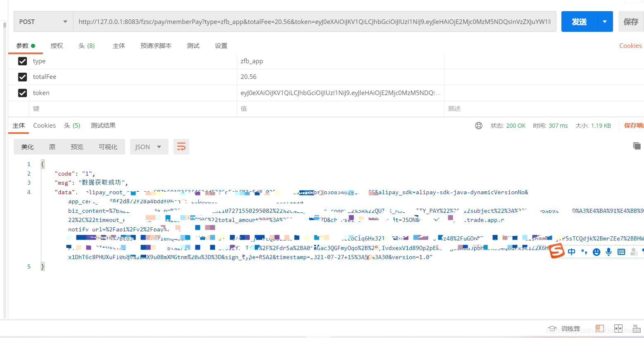Toggle the orange single-pane layout icon
Viewport: 644px width, 338px height.
[600, 328]
